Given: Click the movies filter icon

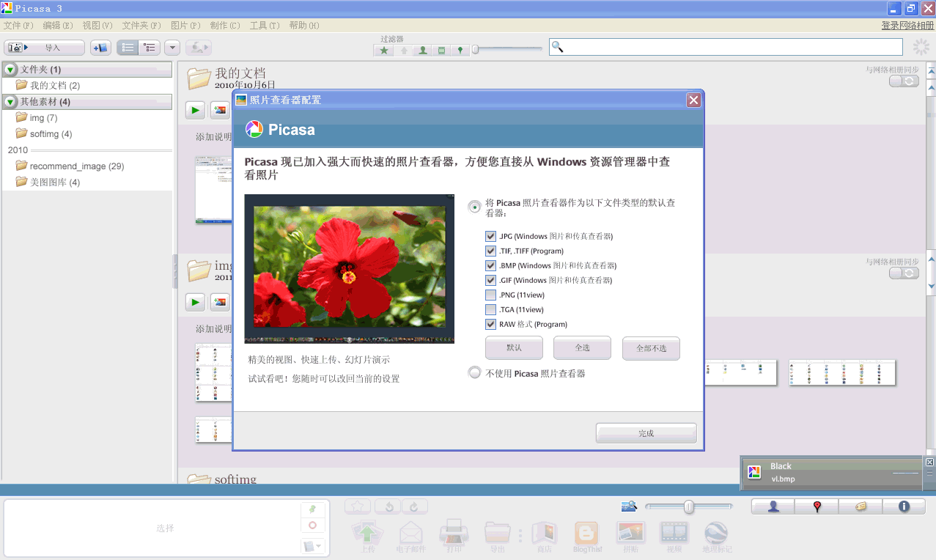Looking at the screenshot, I should [x=441, y=51].
